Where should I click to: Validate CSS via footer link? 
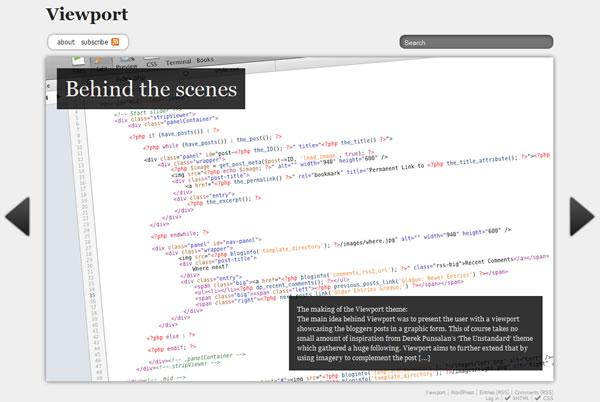click(544, 398)
